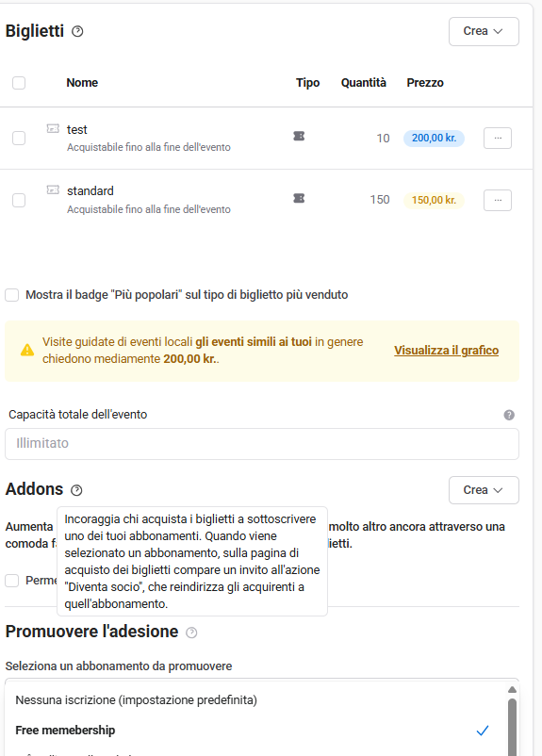
Task: Click help icon next to Promuovere l'adesione
Action: tap(191, 633)
